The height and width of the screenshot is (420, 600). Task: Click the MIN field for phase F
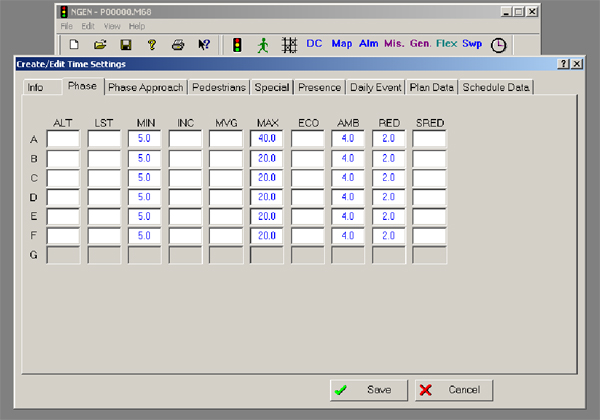(x=144, y=236)
